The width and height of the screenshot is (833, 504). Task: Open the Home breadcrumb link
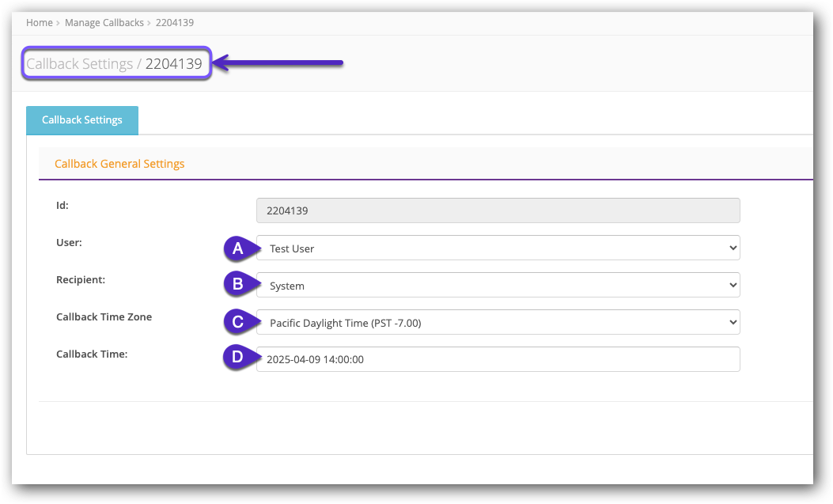(40, 23)
